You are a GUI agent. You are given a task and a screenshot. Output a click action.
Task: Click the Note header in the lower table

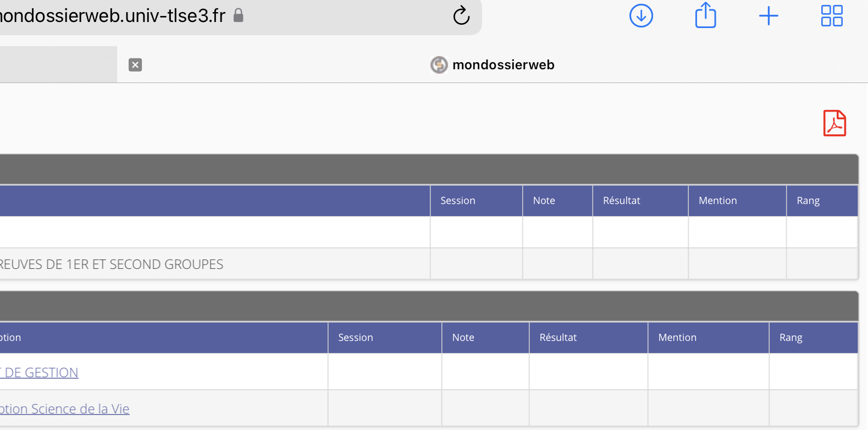[x=463, y=338]
